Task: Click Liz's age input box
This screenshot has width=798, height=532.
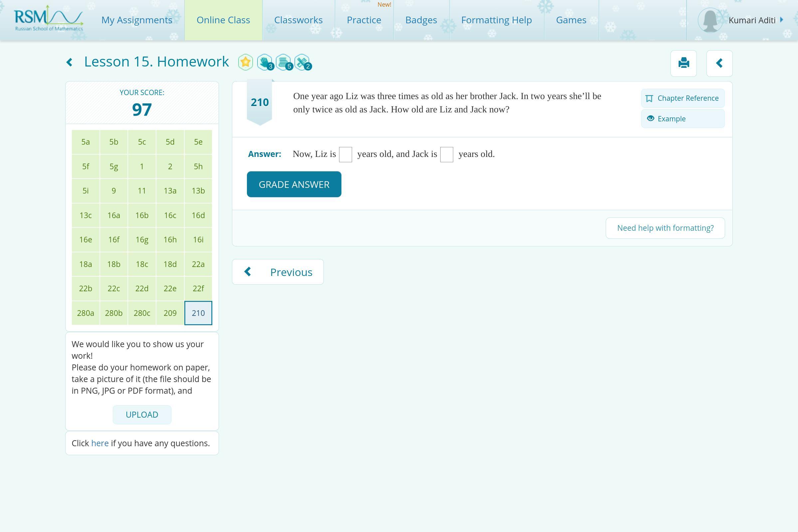Action: [345, 155]
